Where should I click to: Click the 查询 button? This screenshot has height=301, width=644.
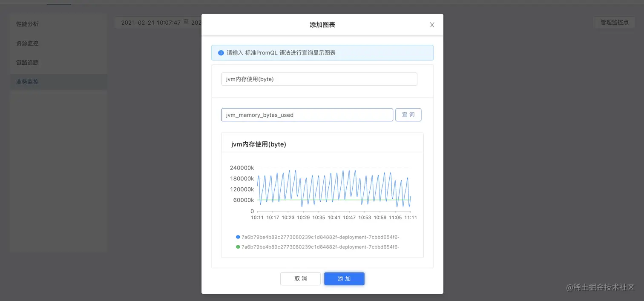click(408, 115)
